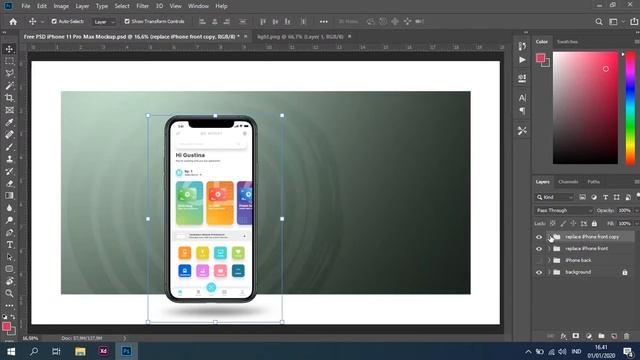Select the Rectangular Marquee tool
Viewport: 640px width, 360px height.
9,61
